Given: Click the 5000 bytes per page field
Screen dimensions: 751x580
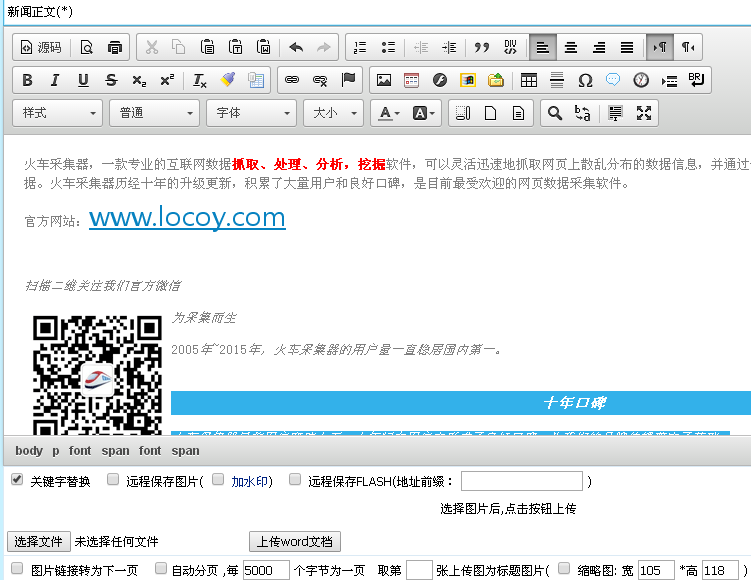Looking at the screenshot, I should (266, 570).
